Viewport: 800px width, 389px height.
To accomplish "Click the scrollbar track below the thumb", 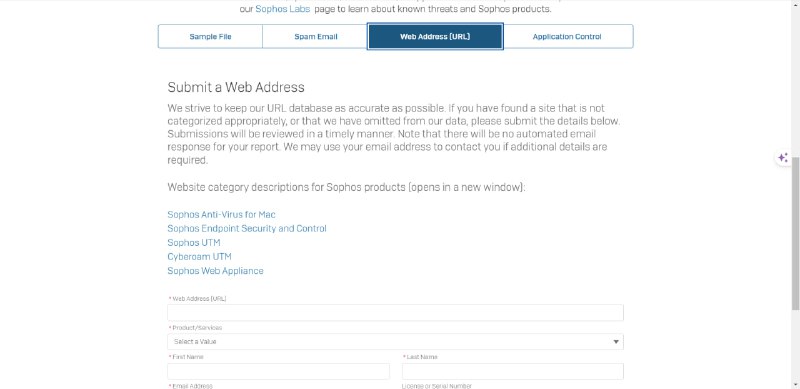I will [x=795, y=345].
